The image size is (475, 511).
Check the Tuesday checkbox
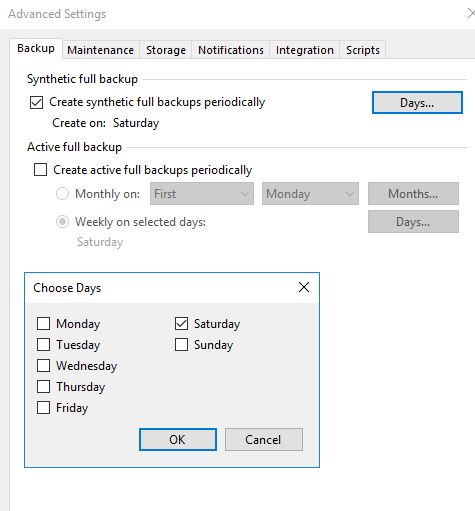click(x=43, y=344)
